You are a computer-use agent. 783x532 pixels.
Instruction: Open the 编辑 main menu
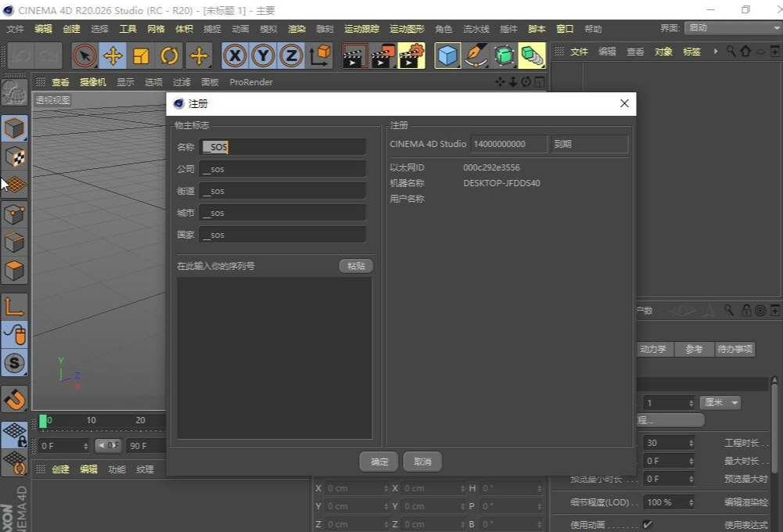[44, 29]
